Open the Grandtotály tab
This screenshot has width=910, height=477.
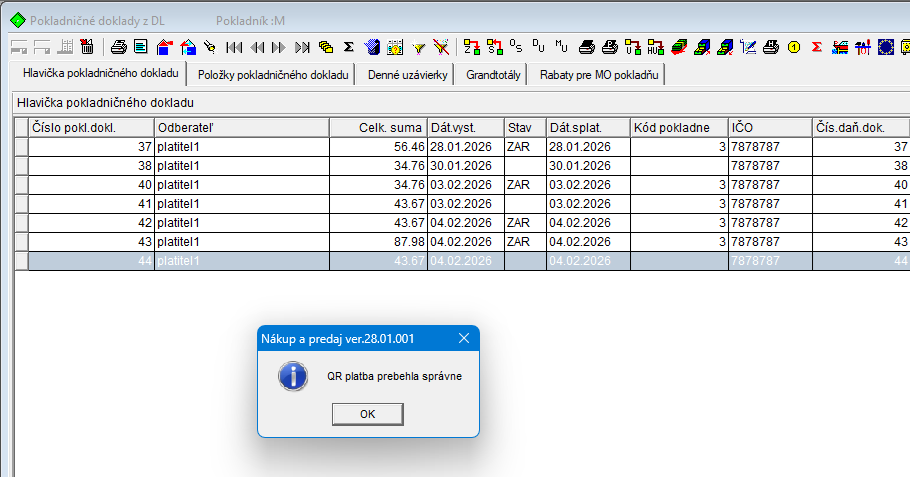point(493,75)
